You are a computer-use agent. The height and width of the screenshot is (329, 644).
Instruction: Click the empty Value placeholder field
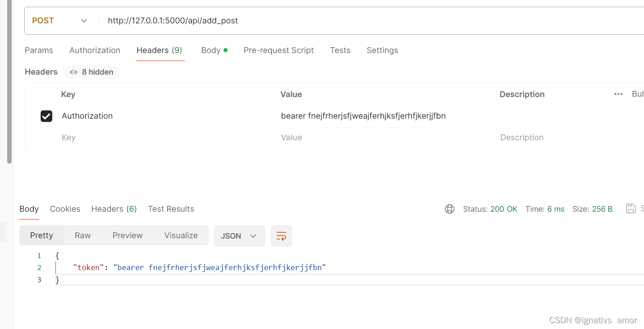(x=384, y=138)
